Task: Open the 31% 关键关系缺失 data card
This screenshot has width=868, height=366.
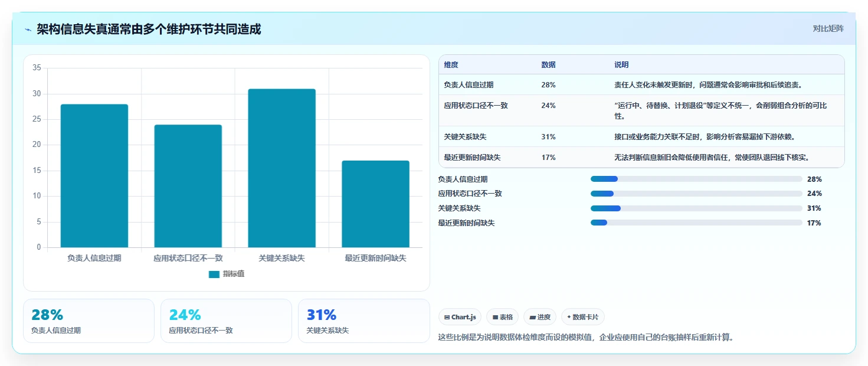Action: 364,321
